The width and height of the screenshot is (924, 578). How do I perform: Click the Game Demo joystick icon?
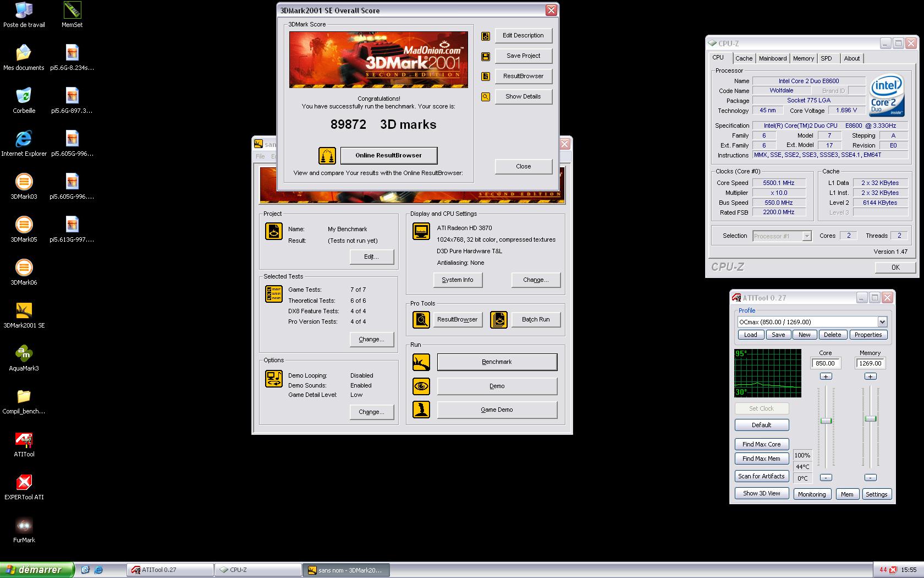click(421, 410)
